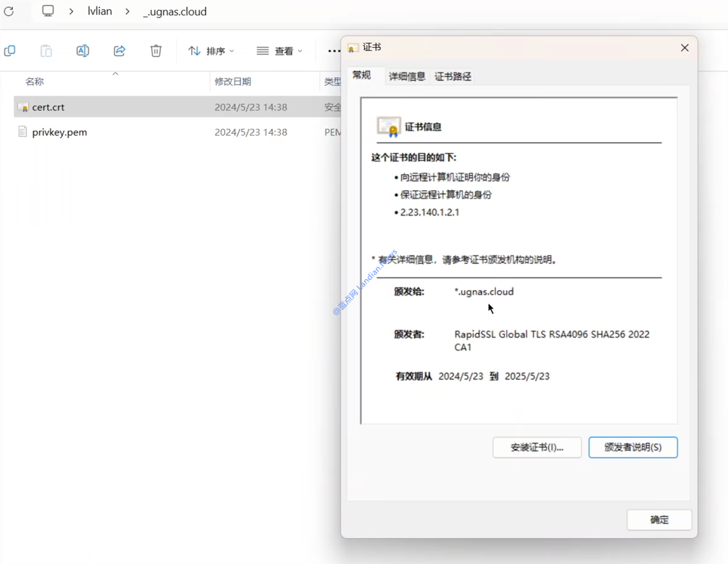Open the lvlian breadcrumb folder
The width and height of the screenshot is (728, 564).
100,11
